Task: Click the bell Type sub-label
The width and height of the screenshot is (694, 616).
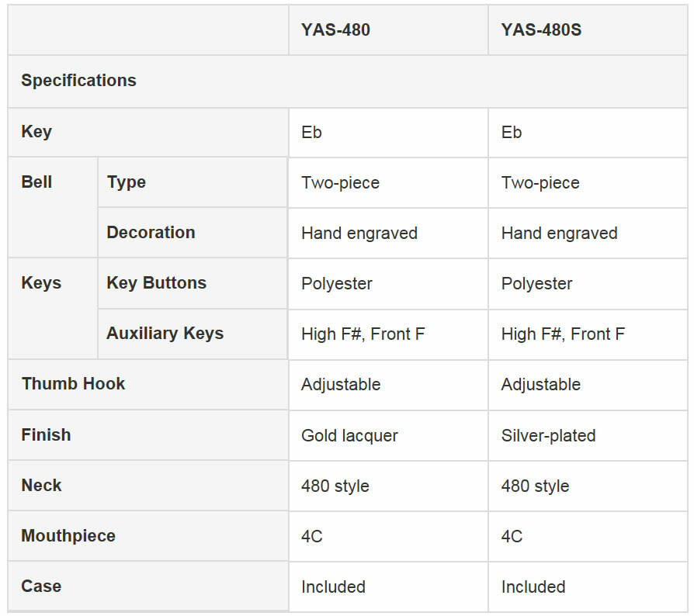Action: 127,182
